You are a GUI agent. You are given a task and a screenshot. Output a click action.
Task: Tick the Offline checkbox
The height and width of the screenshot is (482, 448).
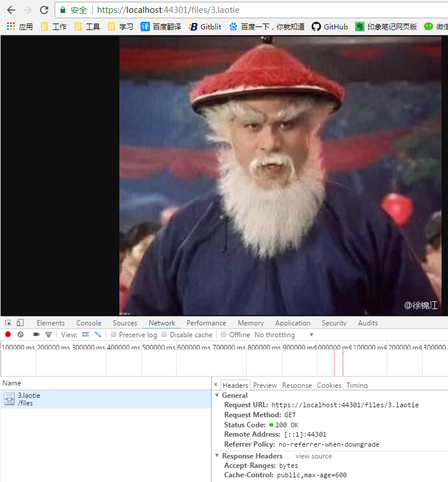point(223,334)
